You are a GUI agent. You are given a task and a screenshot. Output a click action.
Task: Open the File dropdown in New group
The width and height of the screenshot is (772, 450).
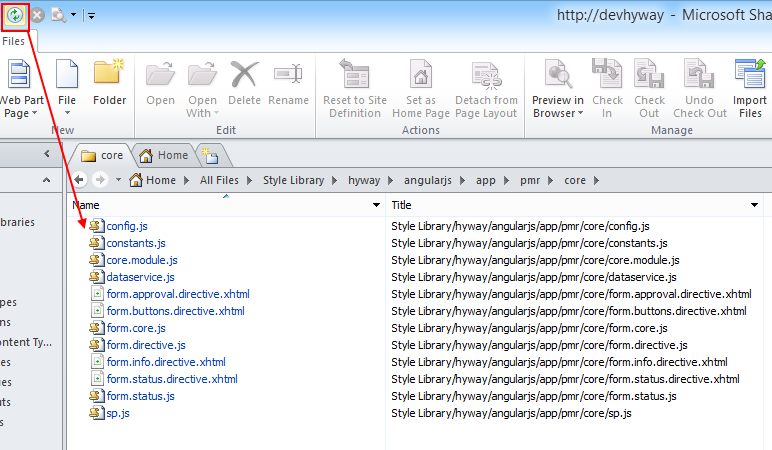click(67, 106)
